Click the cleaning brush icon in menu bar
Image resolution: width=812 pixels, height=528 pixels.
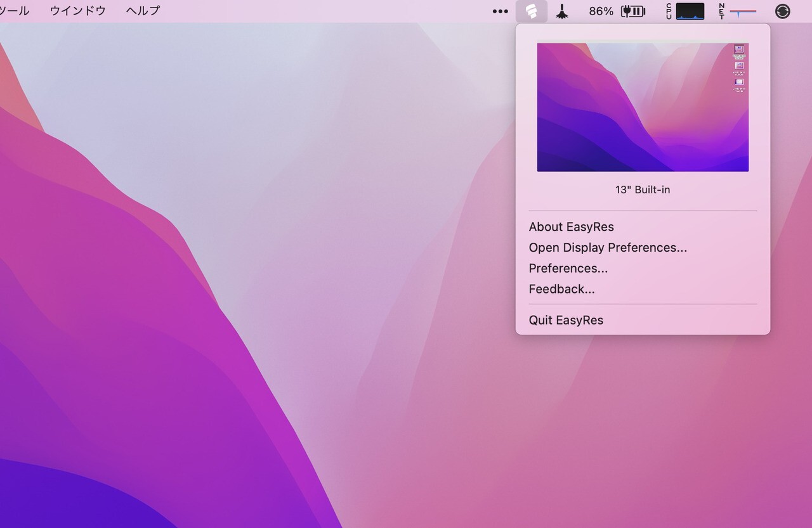pyautogui.click(x=562, y=11)
